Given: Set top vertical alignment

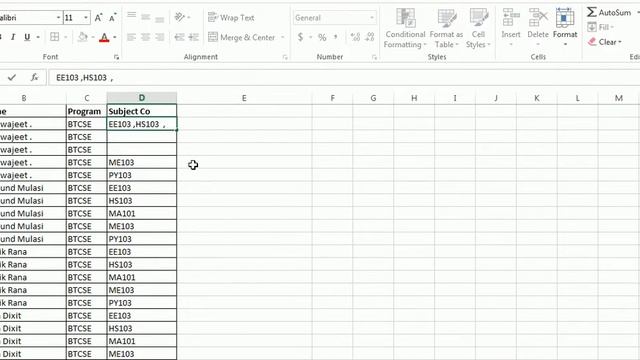Looking at the screenshot, I should [131, 16].
